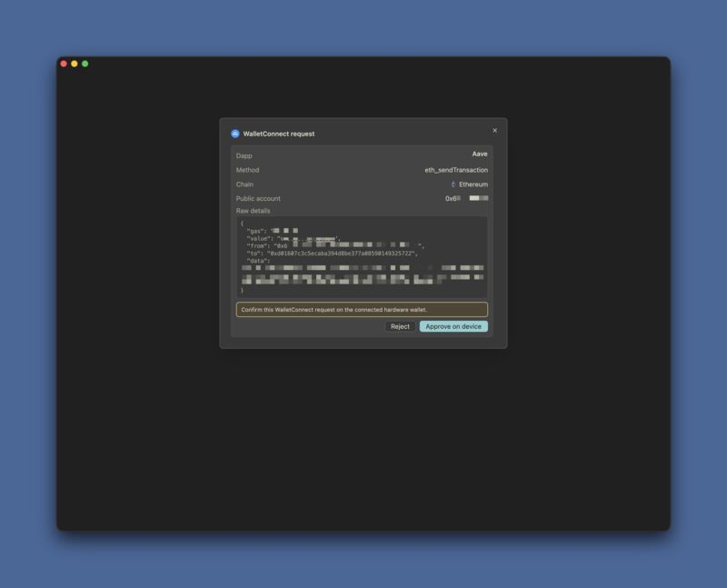Select the Aave dapp name
This screenshot has height=588, width=727.
pos(480,154)
